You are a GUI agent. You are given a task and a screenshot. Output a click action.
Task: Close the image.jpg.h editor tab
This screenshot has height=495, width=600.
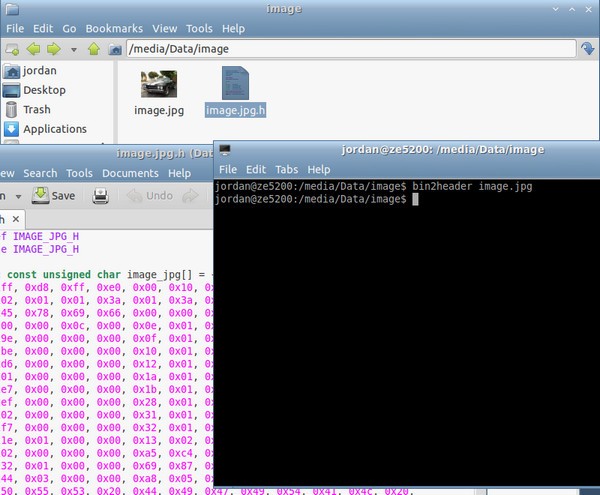pyautogui.click(x=16, y=219)
